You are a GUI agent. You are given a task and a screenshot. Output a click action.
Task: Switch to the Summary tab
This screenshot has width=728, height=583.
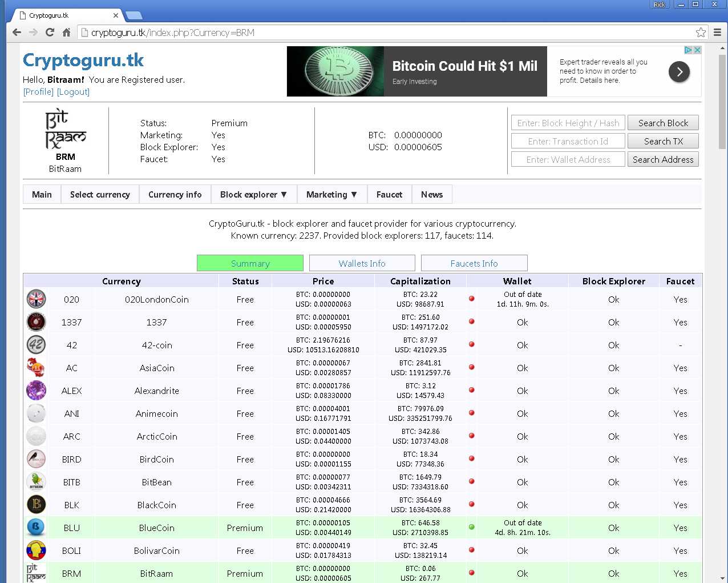point(250,263)
